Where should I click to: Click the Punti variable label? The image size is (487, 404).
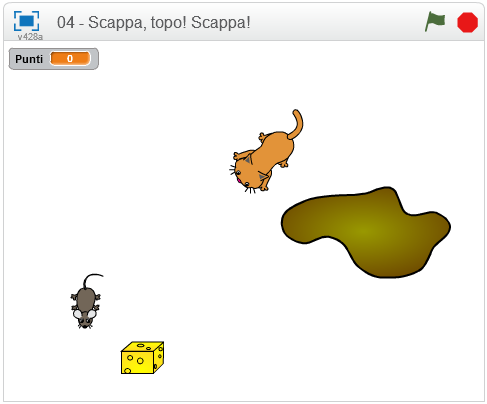point(29,59)
